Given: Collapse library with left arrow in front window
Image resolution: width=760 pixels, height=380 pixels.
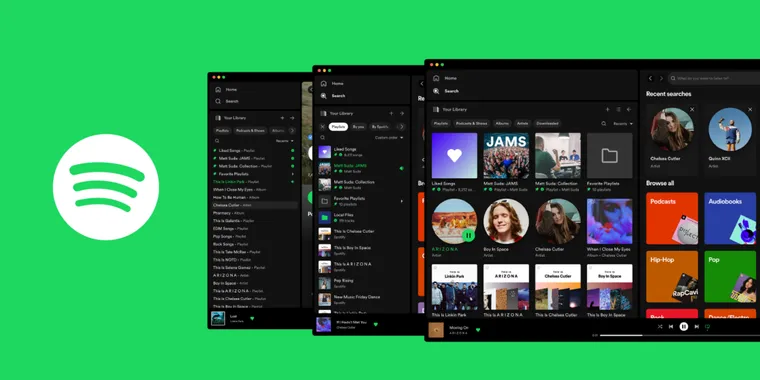Looking at the screenshot, I should [x=629, y=110].
